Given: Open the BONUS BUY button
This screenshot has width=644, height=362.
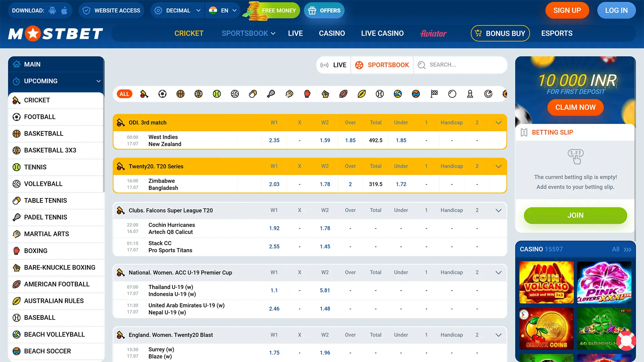Looking at the screenshot, I should coord(500,34).
